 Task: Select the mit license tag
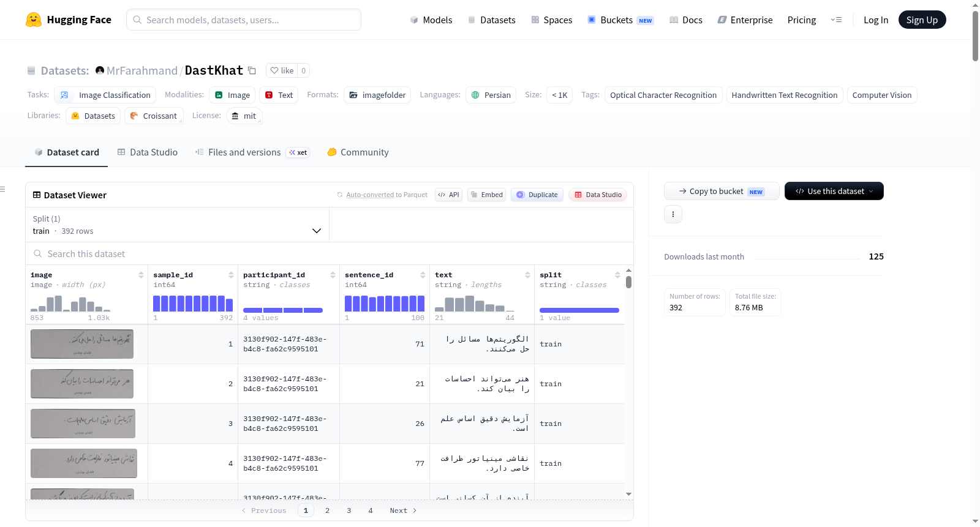pyautogui.click(x=244, y=116)
